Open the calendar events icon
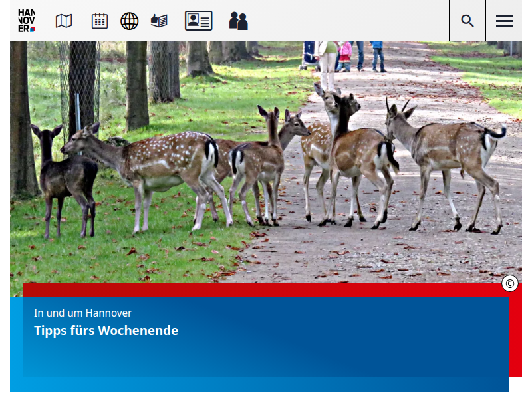 coord(100,21)
